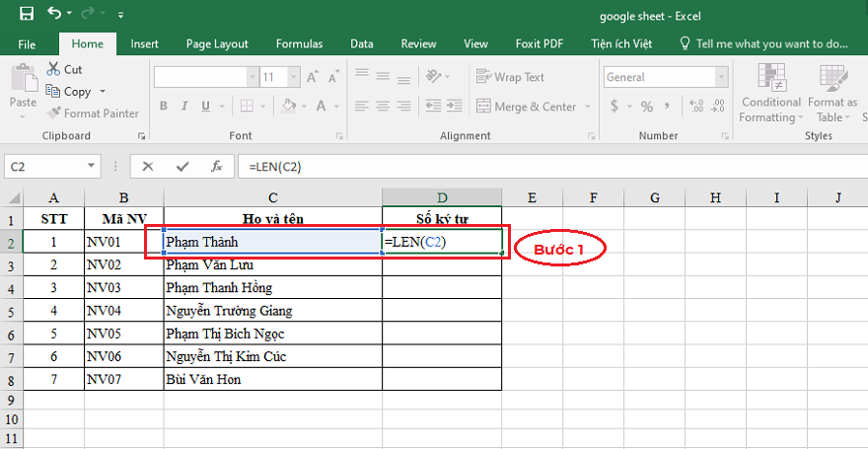Click the Increase Decimal icon
The height and width of the screenshot is (449, 868).
tap(696, 106)
